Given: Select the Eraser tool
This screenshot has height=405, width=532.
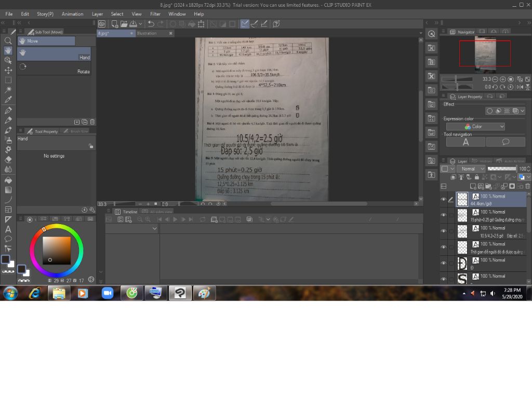Looking at the screenshot, I should pyautogui.click(x=8, y=159).
